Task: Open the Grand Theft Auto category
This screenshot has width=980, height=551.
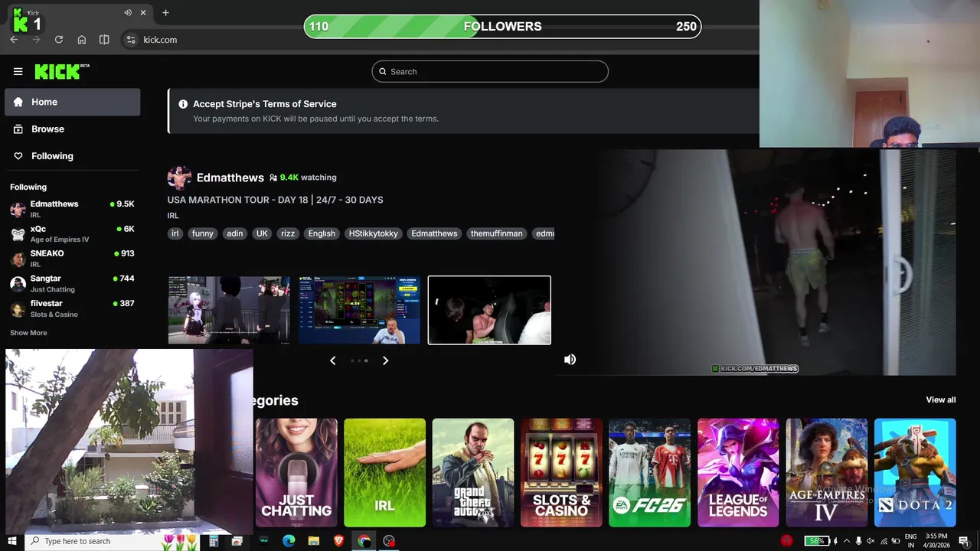Action: pos(473,473)
